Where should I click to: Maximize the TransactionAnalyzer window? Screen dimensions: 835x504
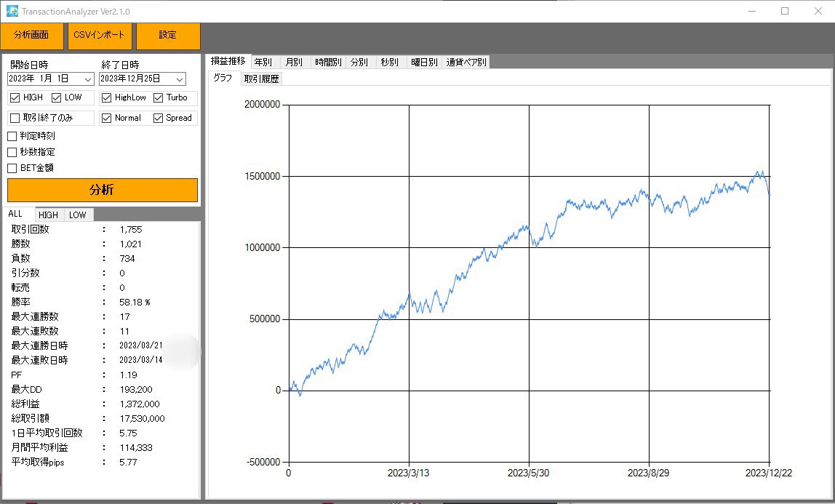785,11
